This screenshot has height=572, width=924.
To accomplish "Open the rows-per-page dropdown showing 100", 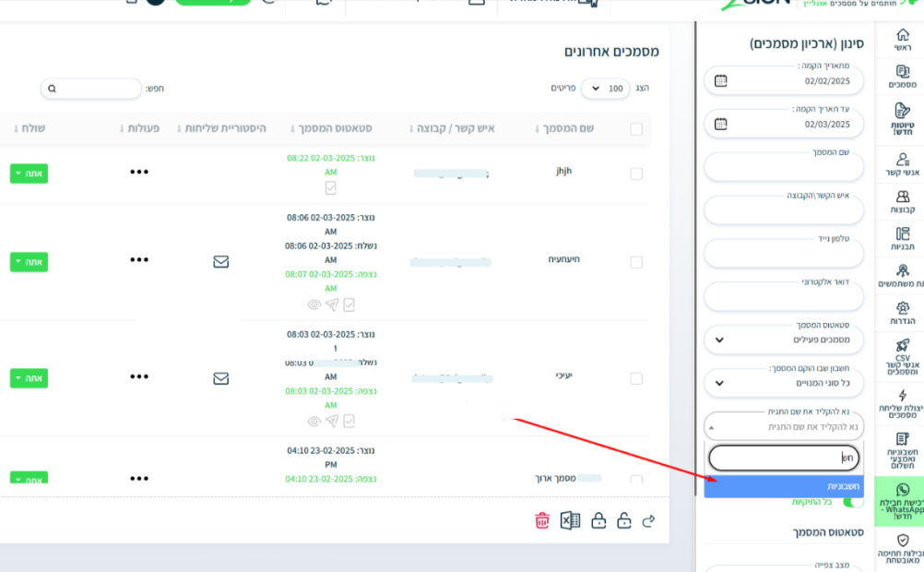I will point(604,89).
